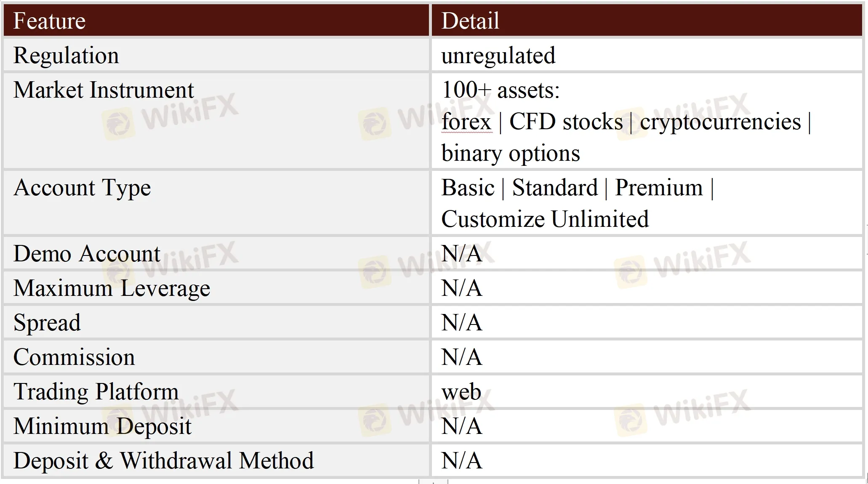
Task: Click the unregulated value cell
Action: tap(498, 56)
